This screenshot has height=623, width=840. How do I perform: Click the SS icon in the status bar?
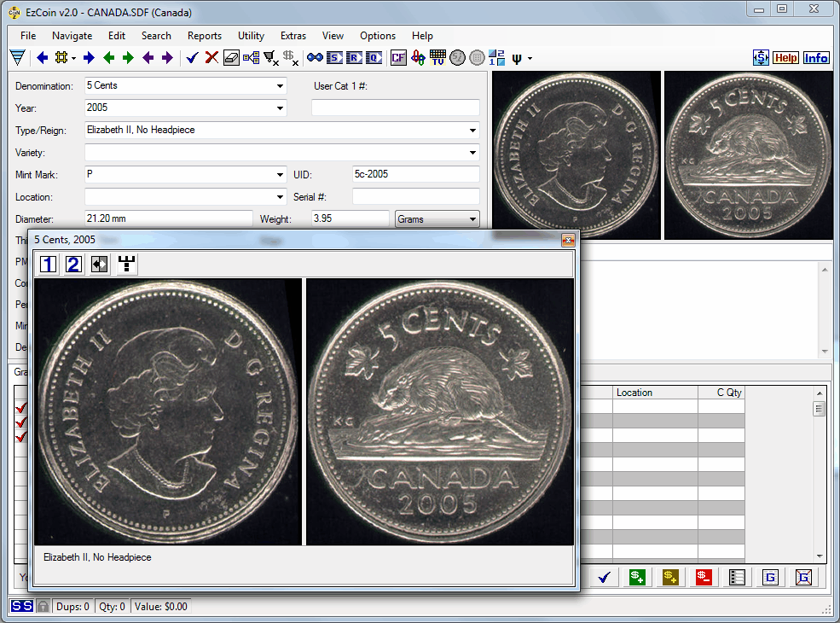(22, 607)
